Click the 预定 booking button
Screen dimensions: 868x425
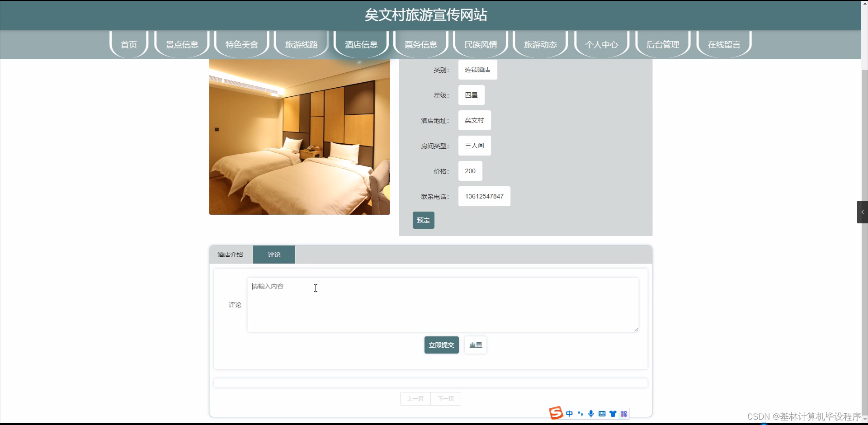(423, 220)
